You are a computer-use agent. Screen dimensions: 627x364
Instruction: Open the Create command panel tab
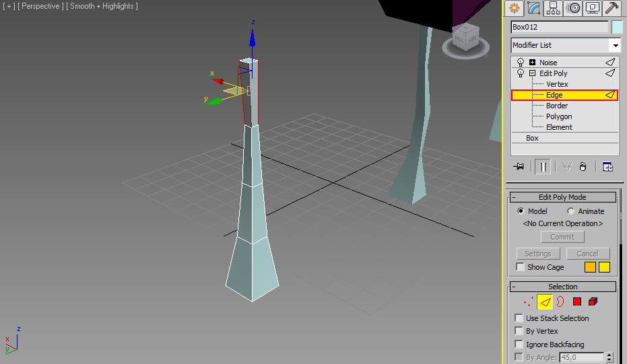tap(515, 8)
